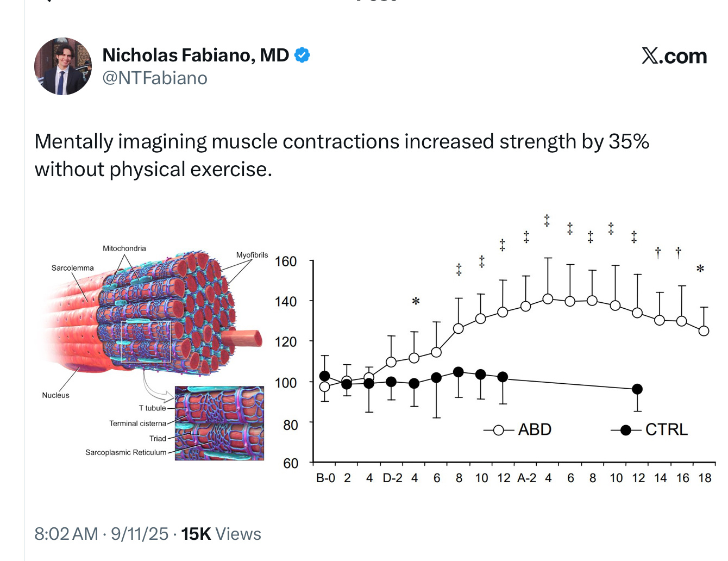Viewport: 728px width, 561px height.
Task: Click the Nucleus label in diagram
Action: pos(56,395)
